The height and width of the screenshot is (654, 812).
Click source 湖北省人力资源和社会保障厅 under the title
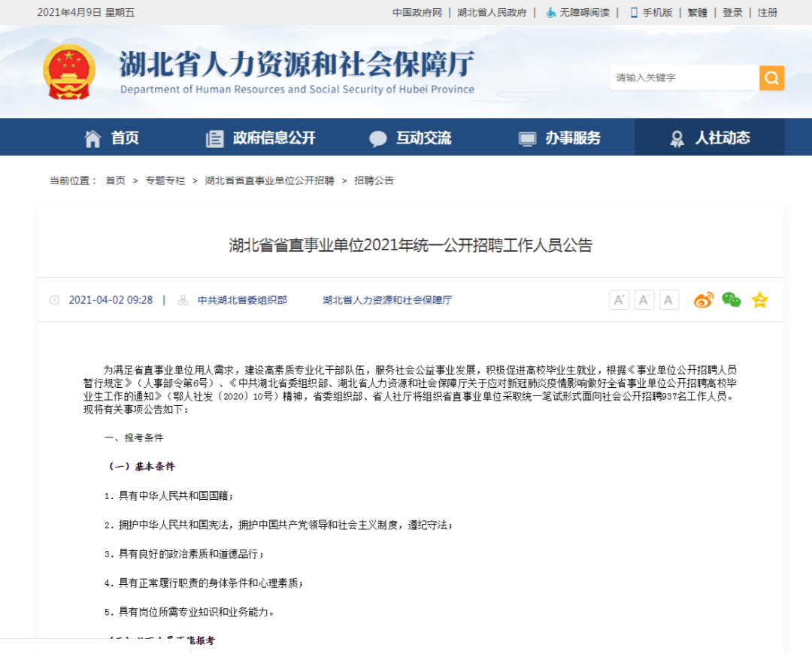pyautogui.click(x=387, y=300)
